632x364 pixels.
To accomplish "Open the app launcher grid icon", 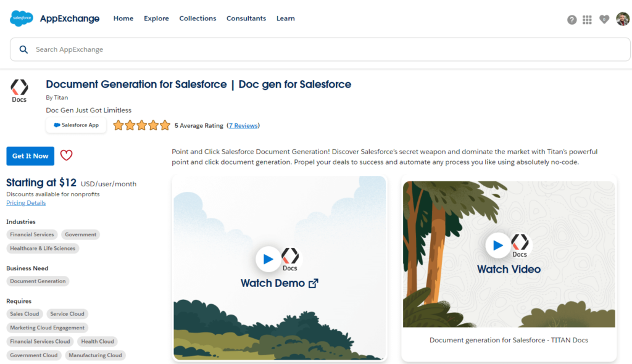I will [x=587, y=20].
